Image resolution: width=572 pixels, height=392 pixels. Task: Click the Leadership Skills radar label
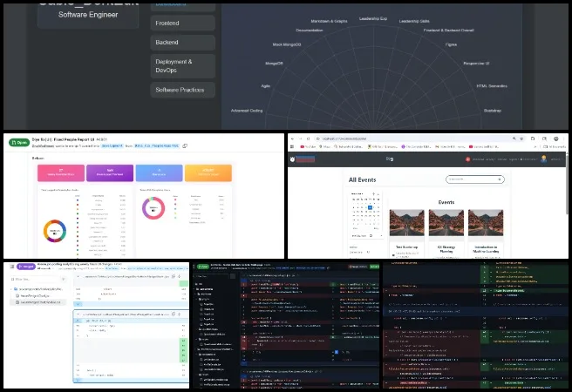point(414,21)
